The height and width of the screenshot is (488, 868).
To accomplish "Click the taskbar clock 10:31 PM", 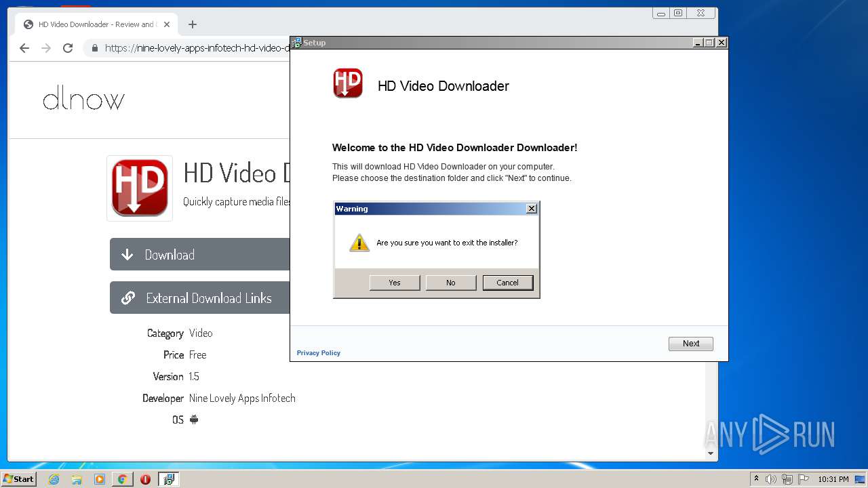I will [833, 479].
